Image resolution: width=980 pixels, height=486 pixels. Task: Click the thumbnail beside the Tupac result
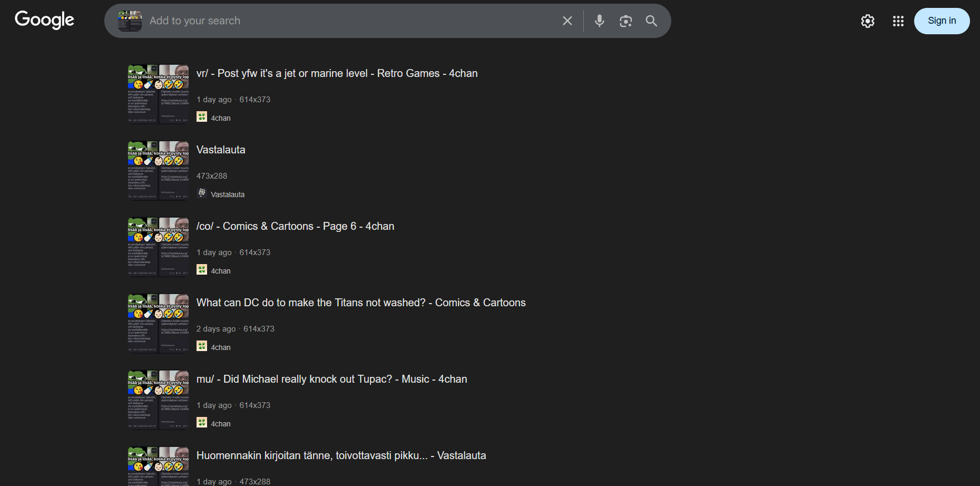158,400
